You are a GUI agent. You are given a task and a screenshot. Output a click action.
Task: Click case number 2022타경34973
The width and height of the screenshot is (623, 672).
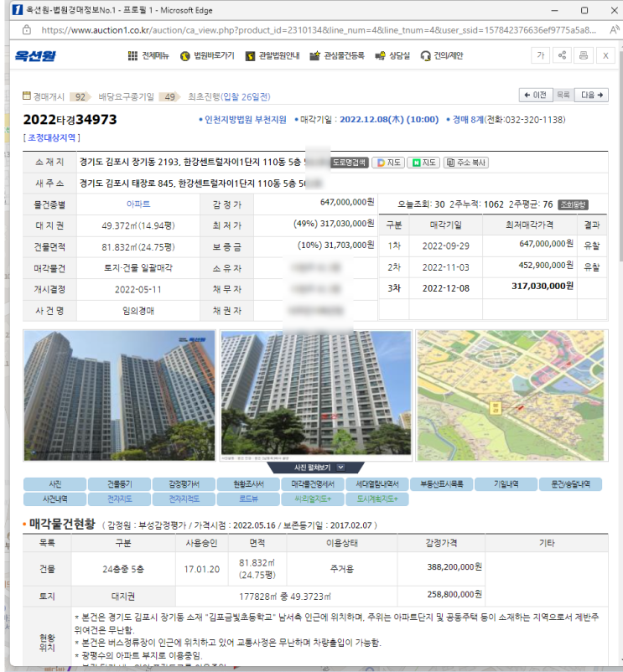click(x=70, y=119)
